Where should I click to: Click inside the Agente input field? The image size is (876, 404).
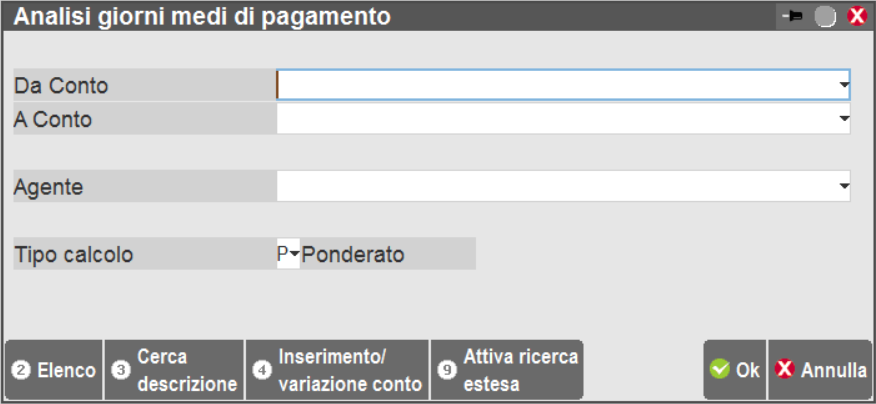pos(555,185)
